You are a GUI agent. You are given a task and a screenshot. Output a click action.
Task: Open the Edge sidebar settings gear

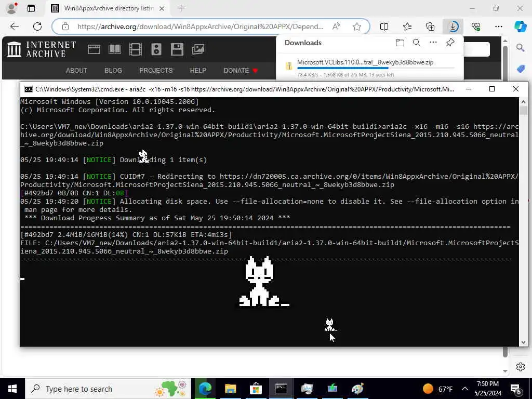pos(521,367)
